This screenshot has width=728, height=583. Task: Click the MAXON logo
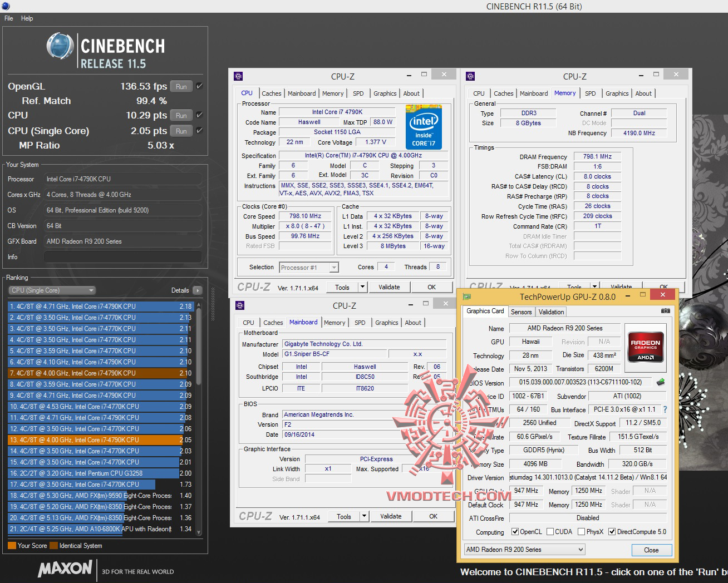[65, 569]
